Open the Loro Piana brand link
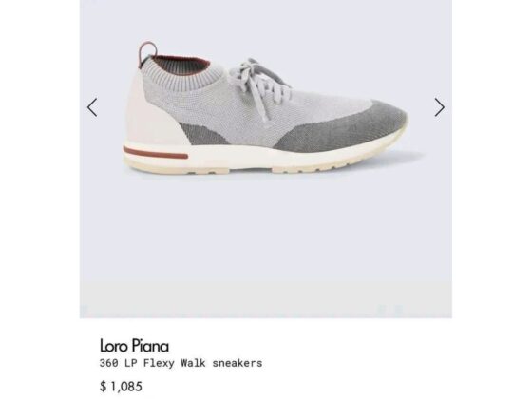The width and height of the screenshot is (532, 399). click(x=134, y=346)
